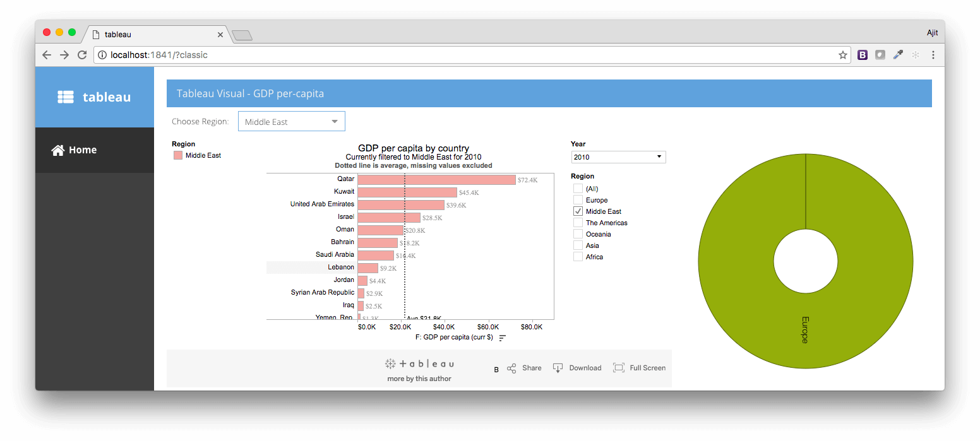Screen dimensions: 980x441
Task: Check the Asia region checkbox
Action: [x=578, y=245]
